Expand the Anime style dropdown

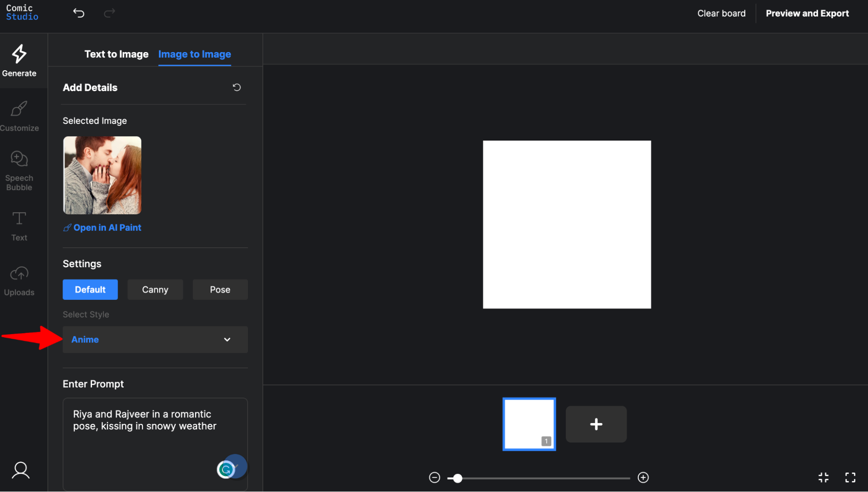tap(155, 339)
